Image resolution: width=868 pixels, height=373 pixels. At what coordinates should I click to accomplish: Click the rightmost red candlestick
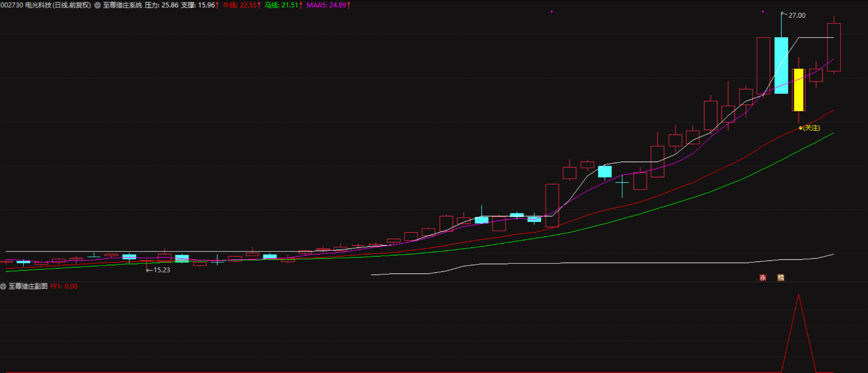[834, 47]
